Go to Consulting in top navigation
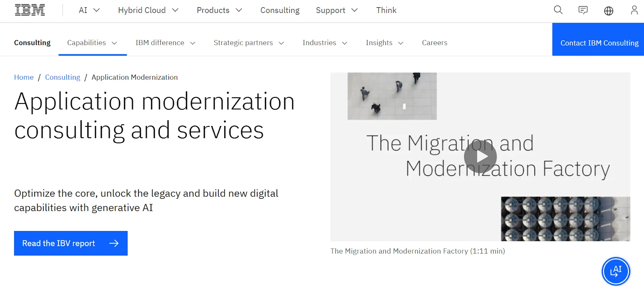 tap(280, 10)
